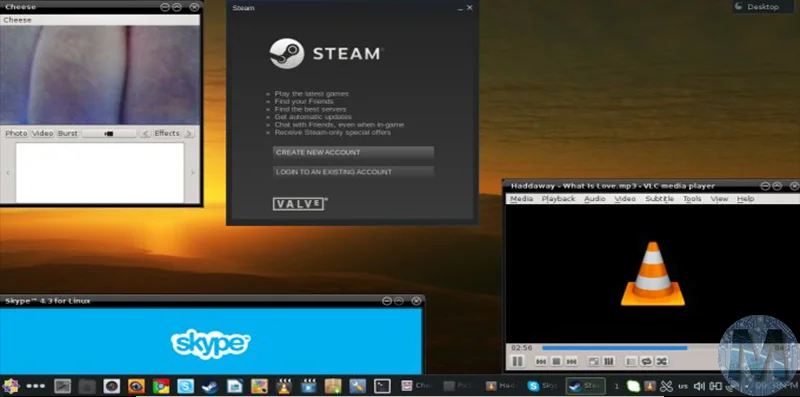The image size is (800, 397).
Task: Click the three-dots icon in the taskbar
Action: coord(35,386)
